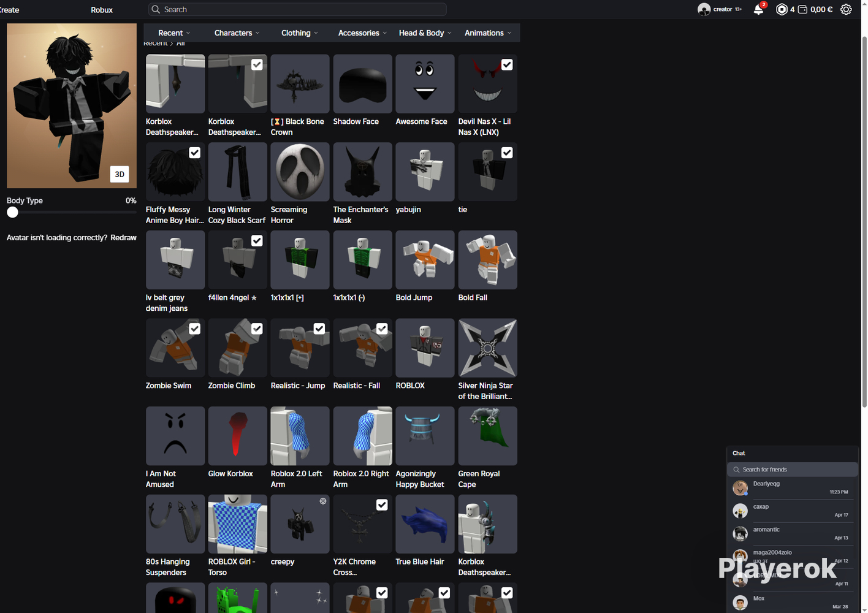Uncheck the Y2K Chrome Cross checkbox
Image resolution: width=868 pixels, height=613 pixels.
382,504
